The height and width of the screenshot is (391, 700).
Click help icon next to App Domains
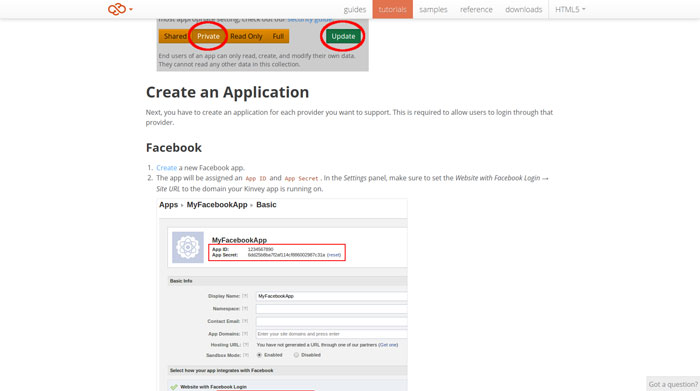[x=245, y=334]
